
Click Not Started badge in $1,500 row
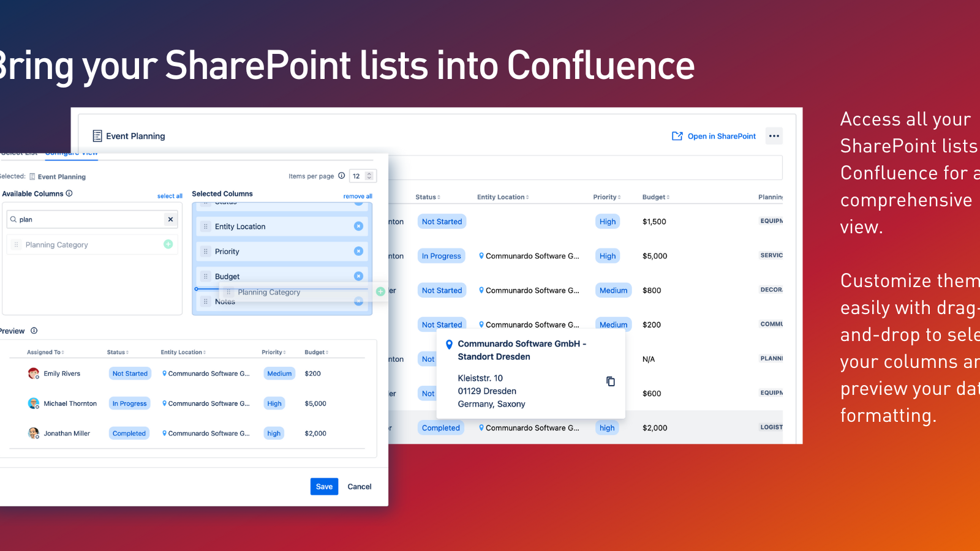pos(442,222)
